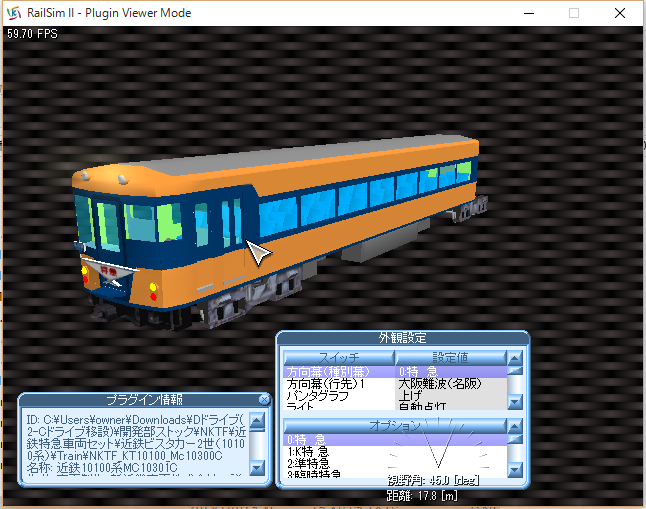Choose option 2:準特急
This screenshot has width=646, height=509.
tap(395, 463)
